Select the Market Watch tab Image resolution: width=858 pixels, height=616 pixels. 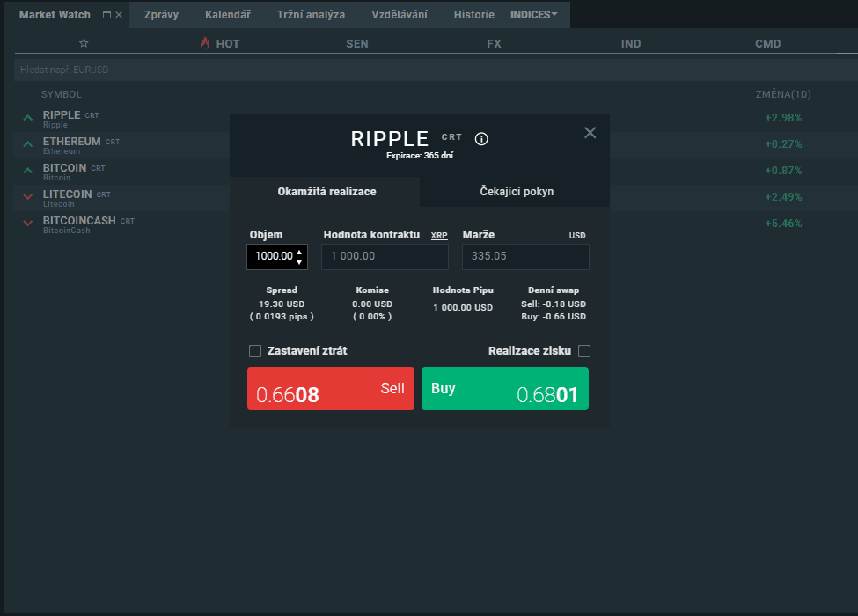[55, 15]
